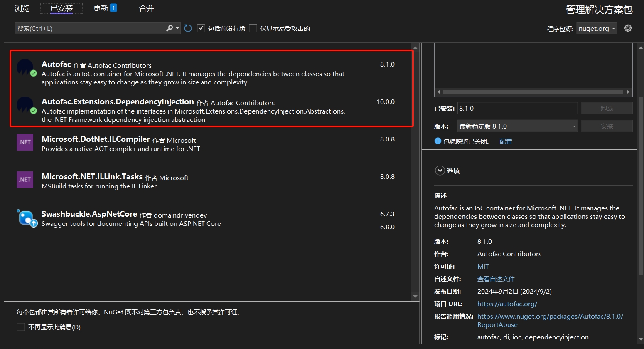Open the MIT license link
The width and height of the screenshot is (644, 349).
point(483,266)
